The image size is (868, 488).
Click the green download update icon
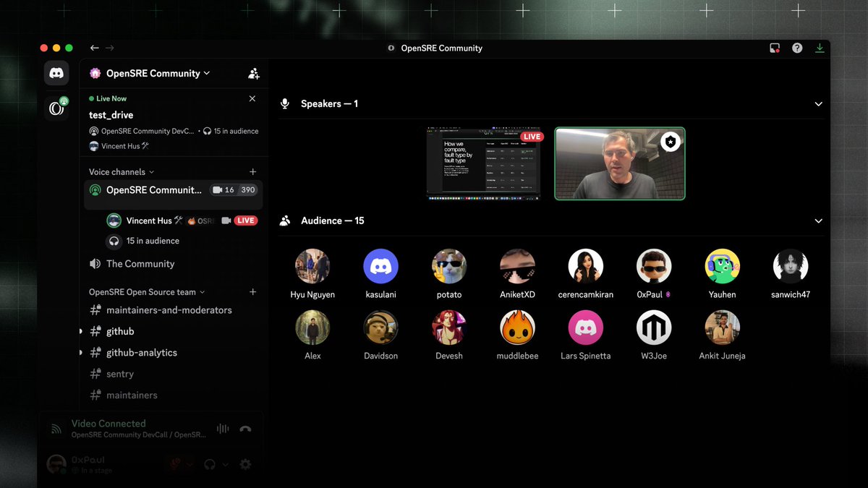click(820, 48)
